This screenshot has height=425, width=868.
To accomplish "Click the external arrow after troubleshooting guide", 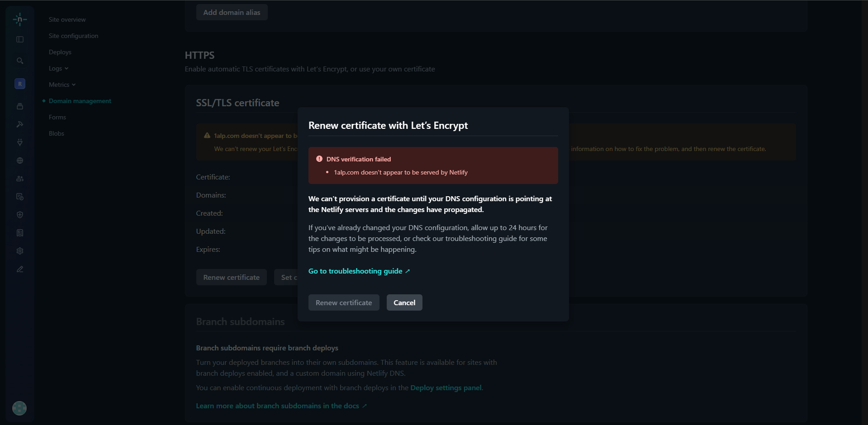I will tap(408, 271).
